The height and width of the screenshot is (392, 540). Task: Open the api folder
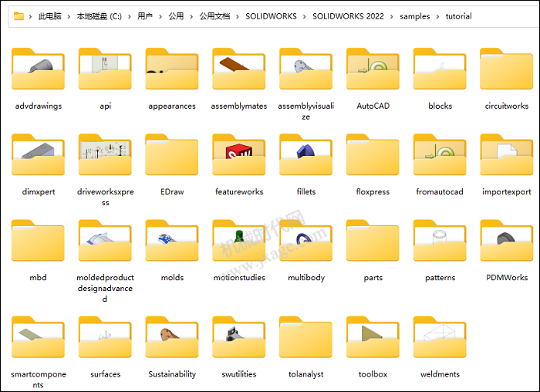105,69
